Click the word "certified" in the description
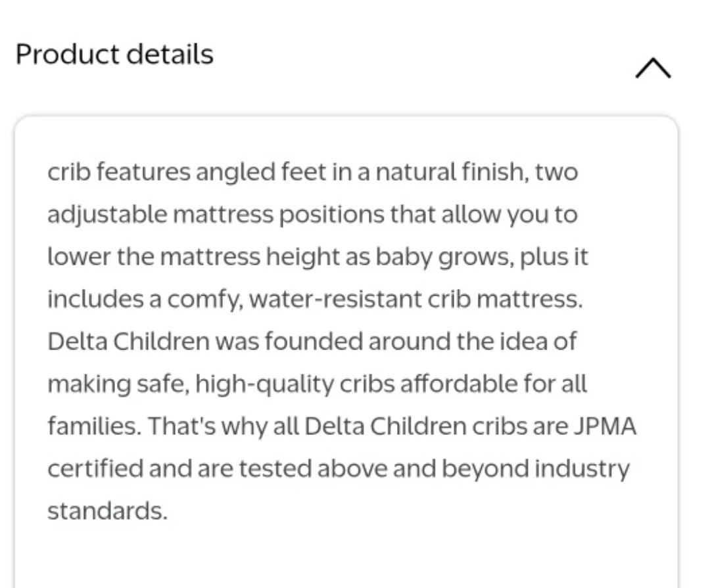Viewport: 710px width, 588px height. [x=95, y=468]
